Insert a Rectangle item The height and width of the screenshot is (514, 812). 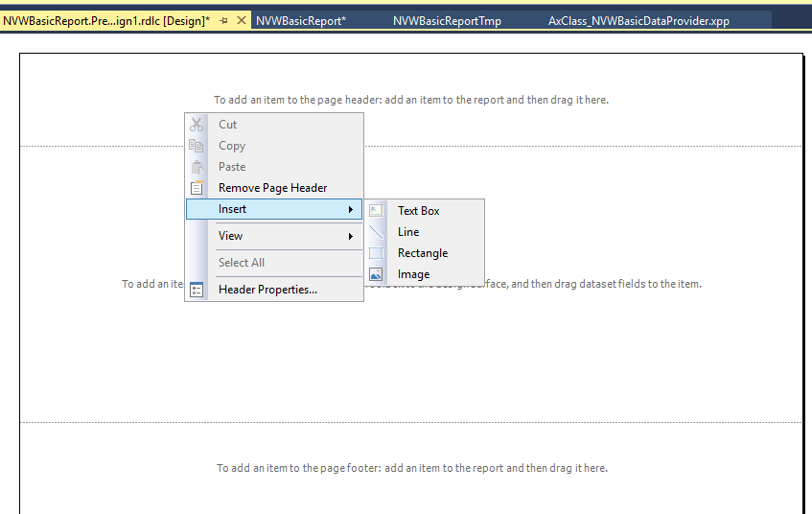pyautogui.click(x=425, y=253)
